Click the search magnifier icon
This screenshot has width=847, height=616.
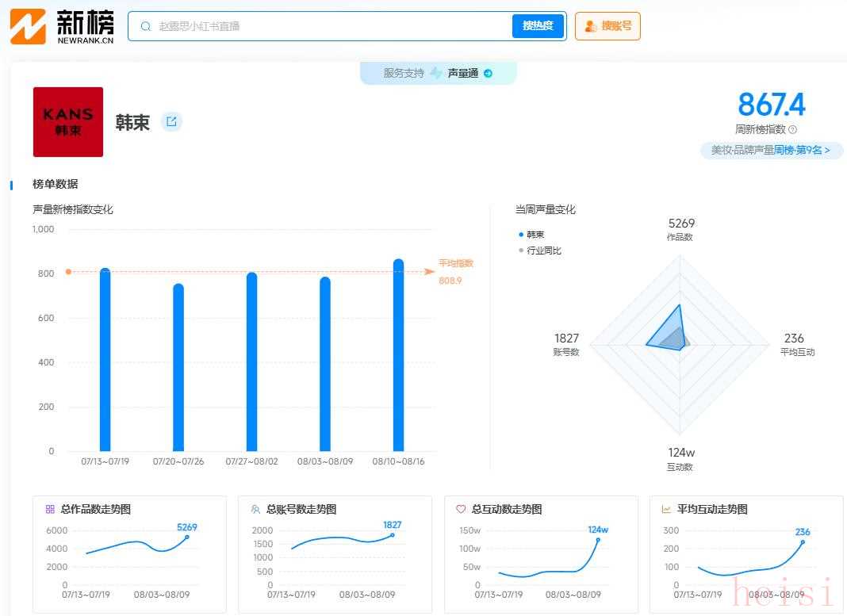pyautogui.click(x=146, y=26)
